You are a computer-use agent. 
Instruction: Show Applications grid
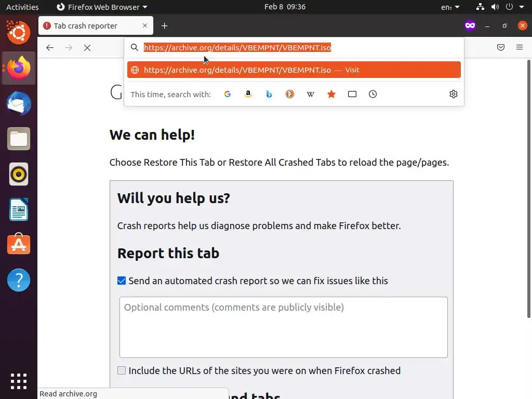click(x=19, y=381)
